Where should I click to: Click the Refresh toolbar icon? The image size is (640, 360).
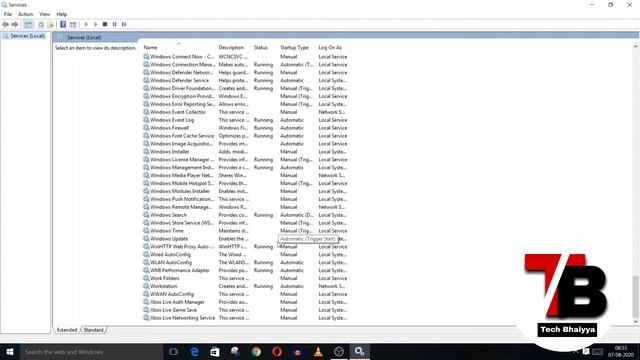coord(41,24)
